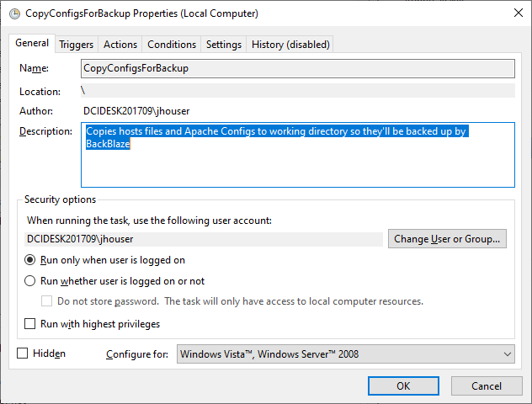
Task: Select Run only when user is logged on
Action: pos(29,260)
